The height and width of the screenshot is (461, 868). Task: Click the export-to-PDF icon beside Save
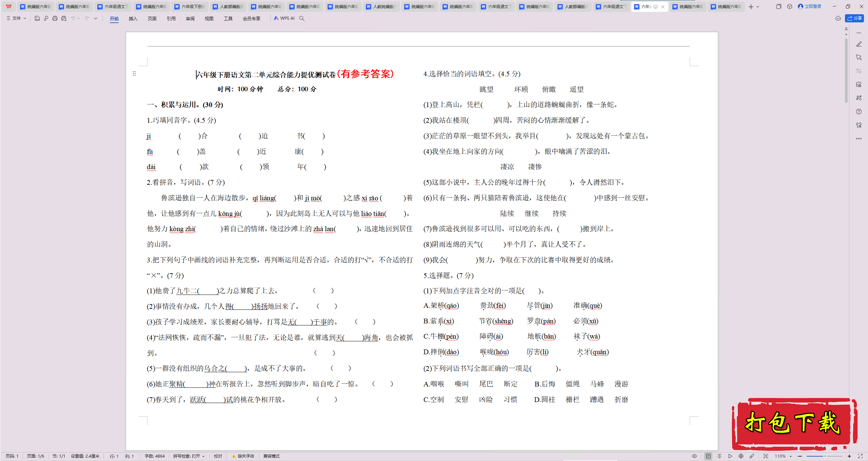[x=46, y=18]
